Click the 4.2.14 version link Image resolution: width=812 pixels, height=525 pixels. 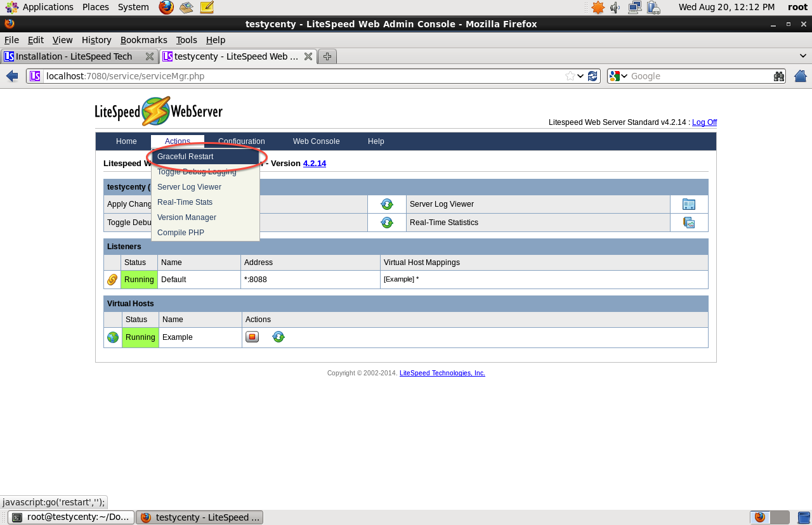(x=315, y=164)
